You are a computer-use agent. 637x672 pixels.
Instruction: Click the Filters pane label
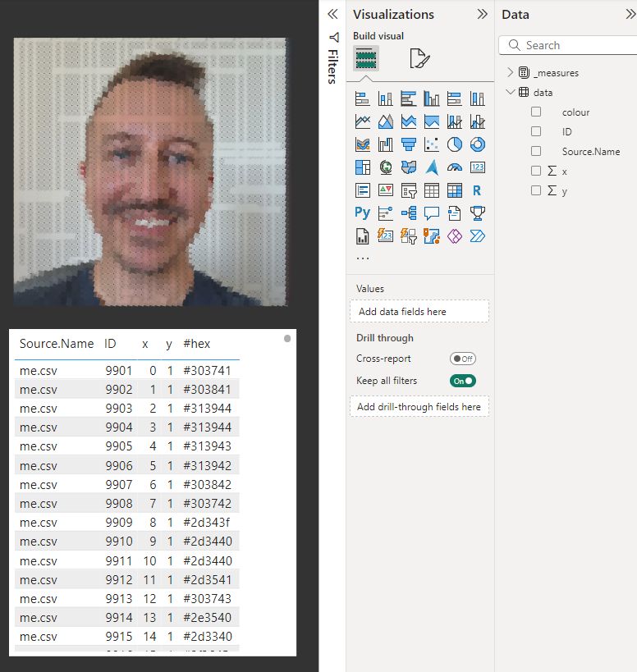click(332, 66)
